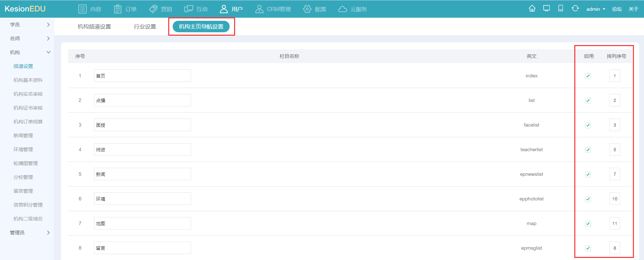Viewport: 644px width, 260px height.
Task: Click the refresh cache icon
Action: coord(575,9)
